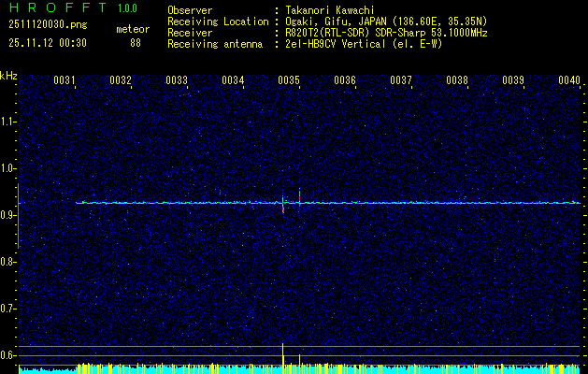This screenshot has width=588, height=374.
Task: Click the 0.9 kHz axis label
Action: pyautogui.click(x=7, y=215)
